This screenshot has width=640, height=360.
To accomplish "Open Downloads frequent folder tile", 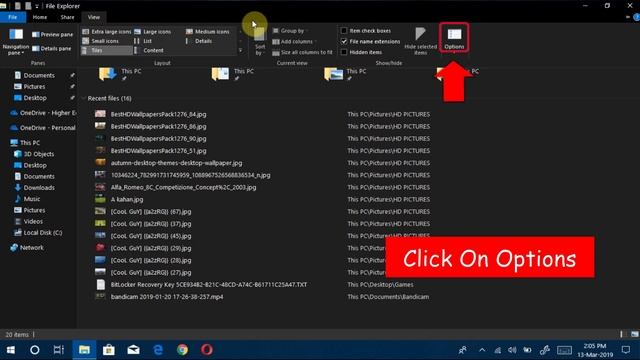I will (121, 74).
